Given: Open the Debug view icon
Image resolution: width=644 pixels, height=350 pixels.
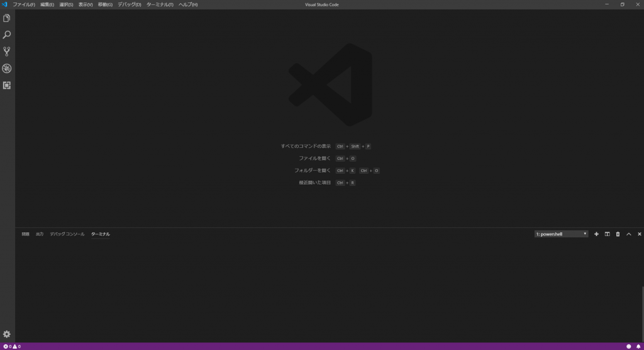Looking at the screenshot, I should point(6,68).
